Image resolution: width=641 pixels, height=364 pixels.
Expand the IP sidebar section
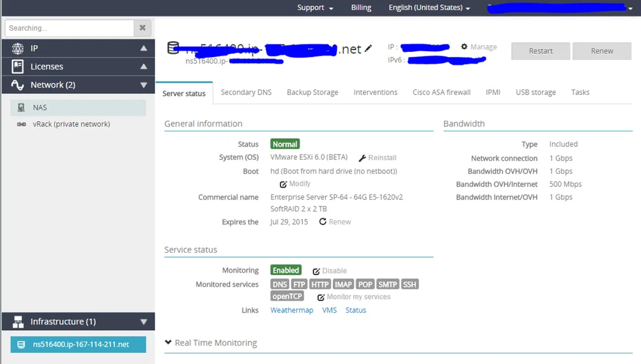[x=143, y=48]
